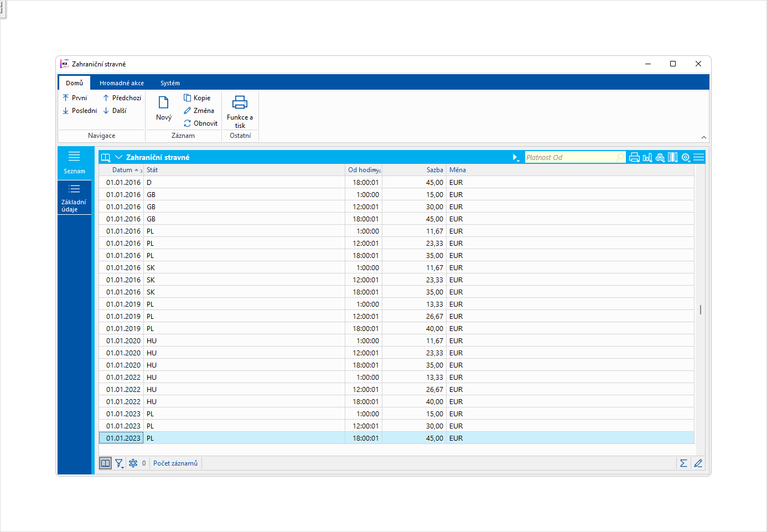Open the filter funnel dropdown in the status bar
The image size is (767, 532).
119,463
